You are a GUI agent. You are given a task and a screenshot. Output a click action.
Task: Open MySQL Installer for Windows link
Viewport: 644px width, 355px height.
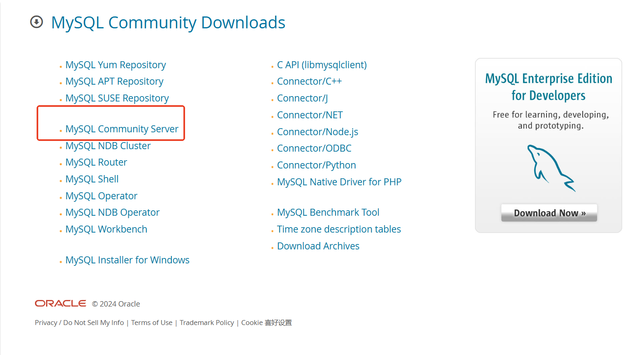click(127, 260)
